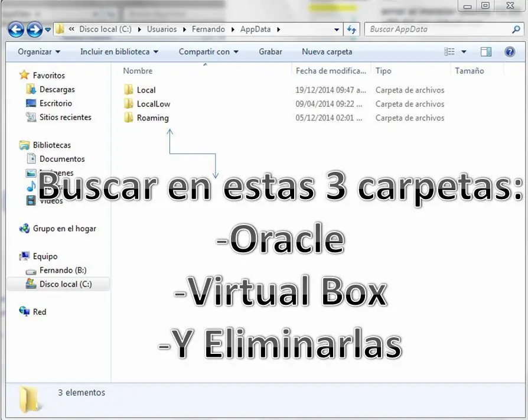Sort by Fecha de modificación column header
528x420 pixels.
coord(331,71)
